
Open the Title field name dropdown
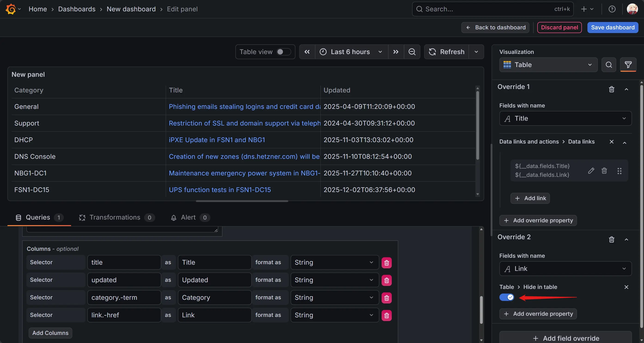pyautogui.click(x=565, y=118)
